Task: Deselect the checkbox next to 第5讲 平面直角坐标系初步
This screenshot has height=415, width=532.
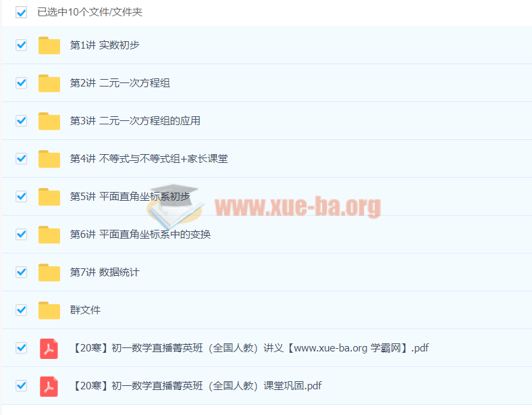Action: click(22, 197)
